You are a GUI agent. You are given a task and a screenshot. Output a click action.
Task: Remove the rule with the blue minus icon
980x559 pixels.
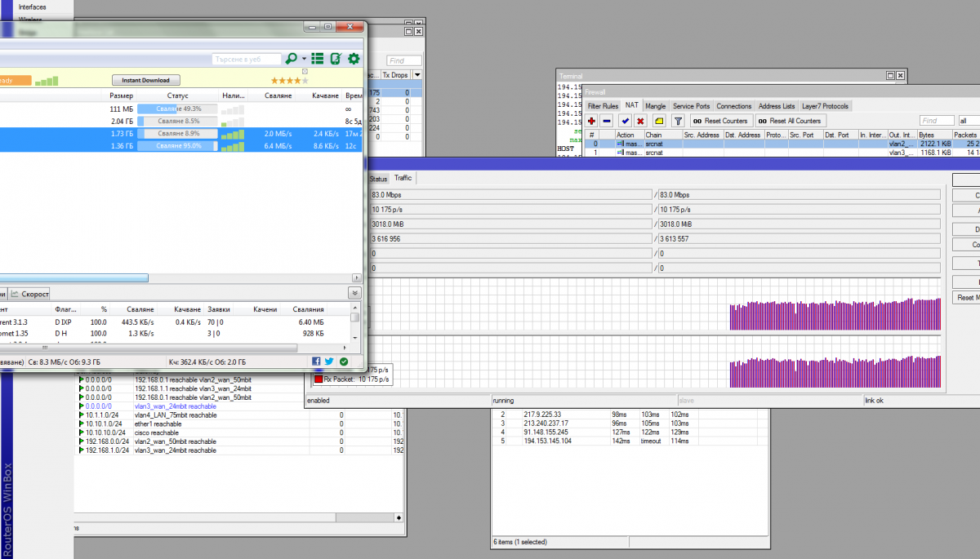607,121
